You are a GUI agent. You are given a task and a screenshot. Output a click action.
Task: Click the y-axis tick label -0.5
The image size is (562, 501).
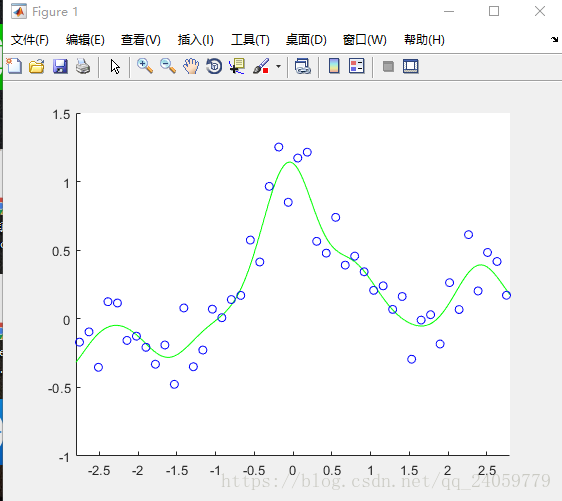click(x=59, y=388)
